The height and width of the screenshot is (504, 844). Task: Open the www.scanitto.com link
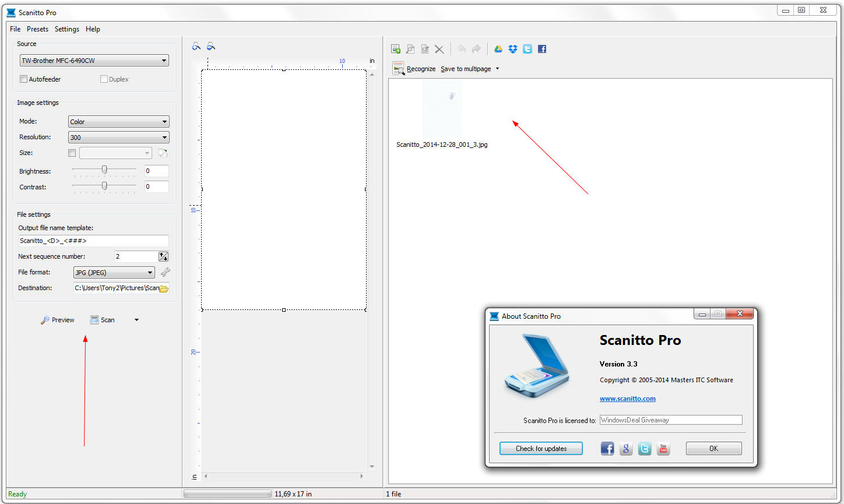628,399
